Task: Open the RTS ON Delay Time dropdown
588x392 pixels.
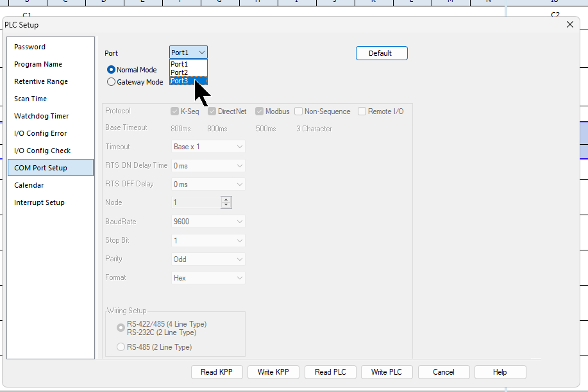Action: (x=208, y=166)
